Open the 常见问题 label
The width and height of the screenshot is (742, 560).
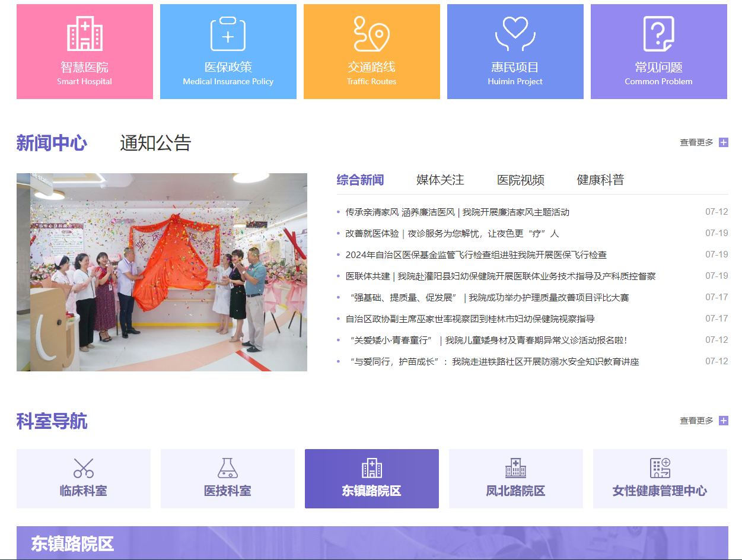pos(659,67)
